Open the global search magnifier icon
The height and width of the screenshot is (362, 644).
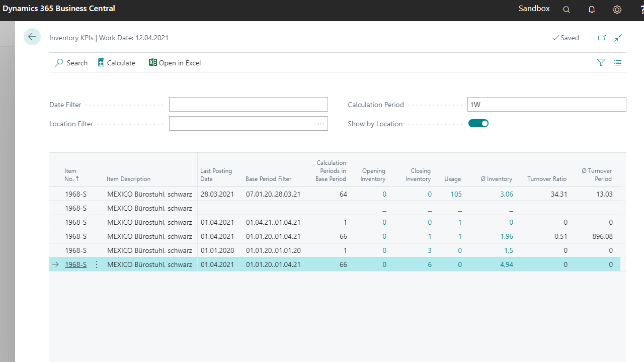[567, 10]
